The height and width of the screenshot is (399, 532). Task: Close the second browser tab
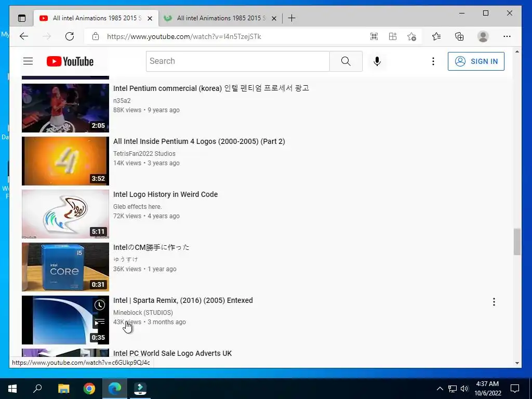click(274, 18)
